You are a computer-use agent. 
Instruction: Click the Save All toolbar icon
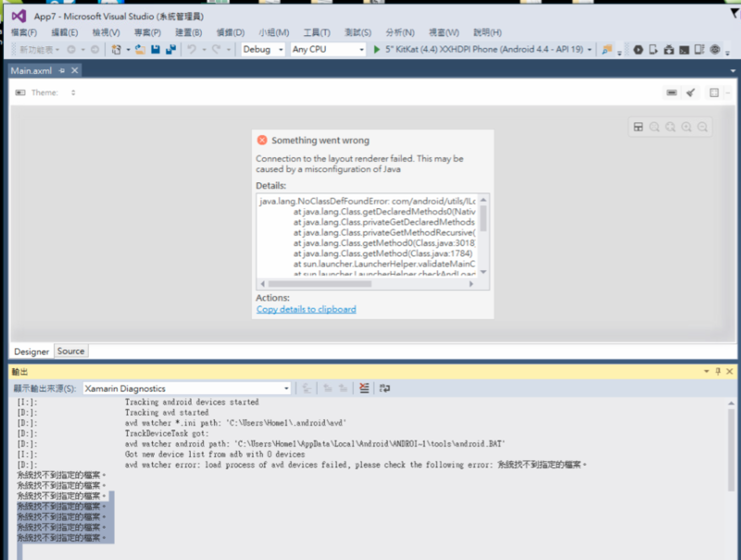pos(171,49)
